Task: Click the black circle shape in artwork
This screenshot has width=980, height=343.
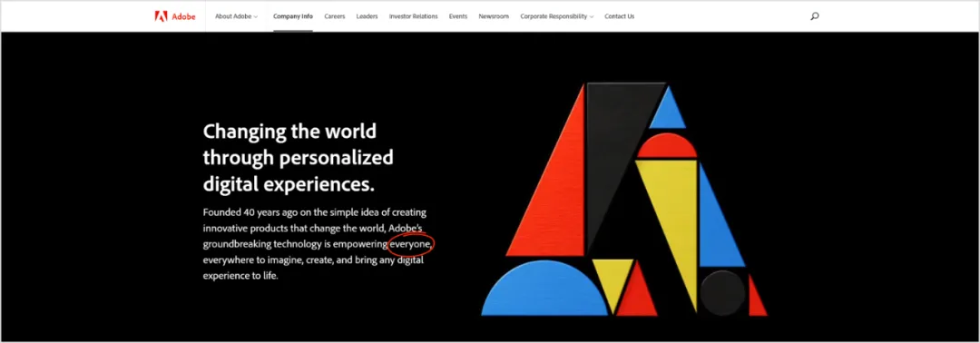Action: click(722, 293)
